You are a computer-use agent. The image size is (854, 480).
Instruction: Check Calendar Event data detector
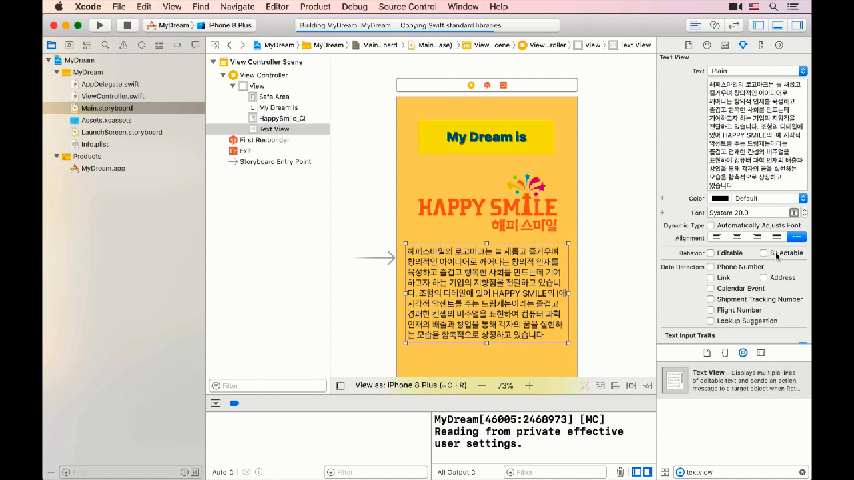[710, 289]
